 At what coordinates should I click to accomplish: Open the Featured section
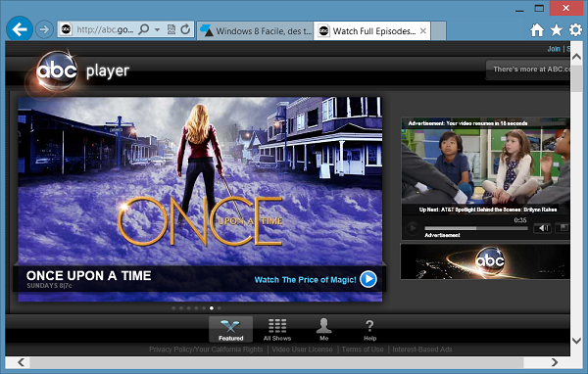(230, 329)
